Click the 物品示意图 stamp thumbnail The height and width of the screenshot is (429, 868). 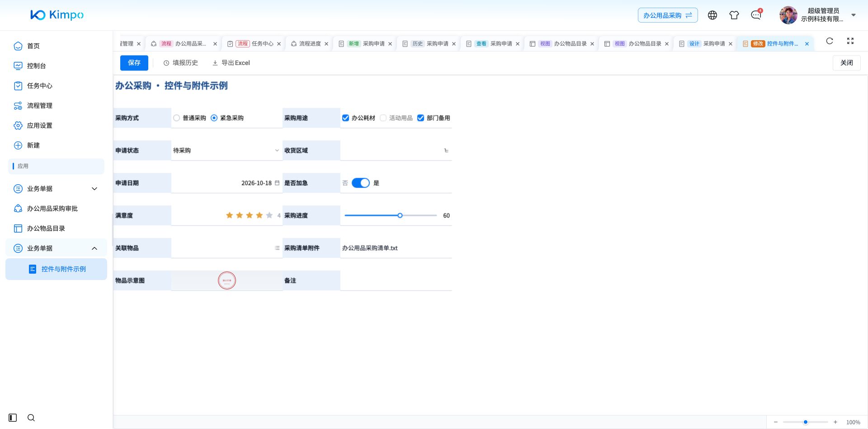click(227, 280)
